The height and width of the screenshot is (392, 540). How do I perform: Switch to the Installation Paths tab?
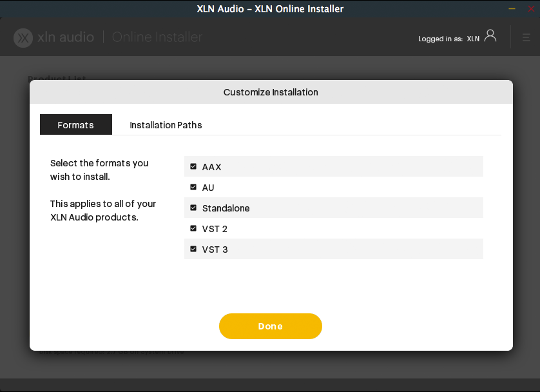point(166,125)
